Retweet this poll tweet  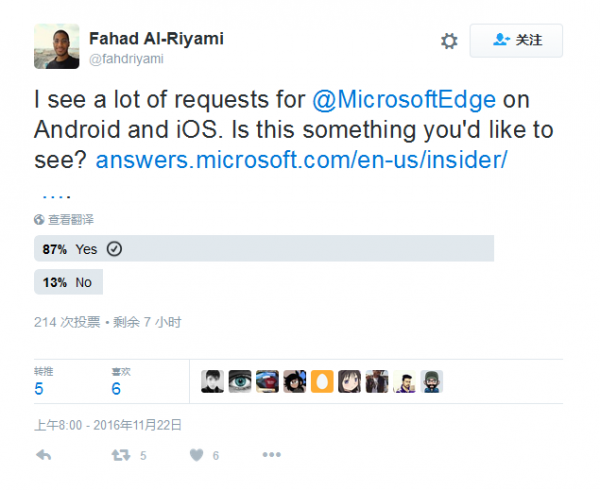pyautogui.click(x=121, y=455)
